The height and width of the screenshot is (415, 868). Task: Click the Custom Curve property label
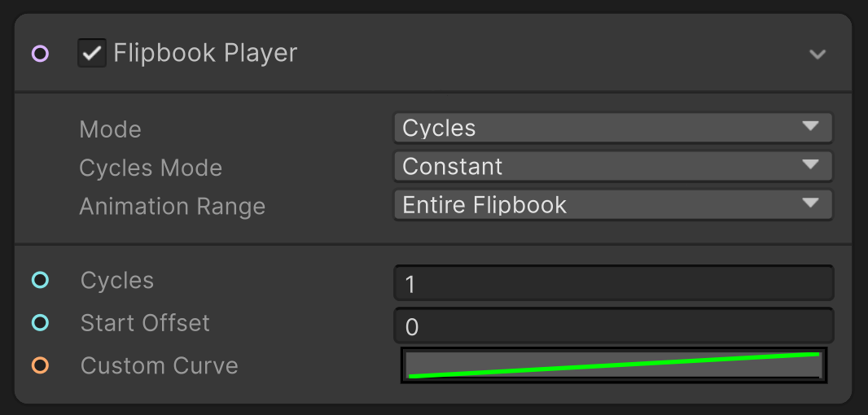(159, 365)
